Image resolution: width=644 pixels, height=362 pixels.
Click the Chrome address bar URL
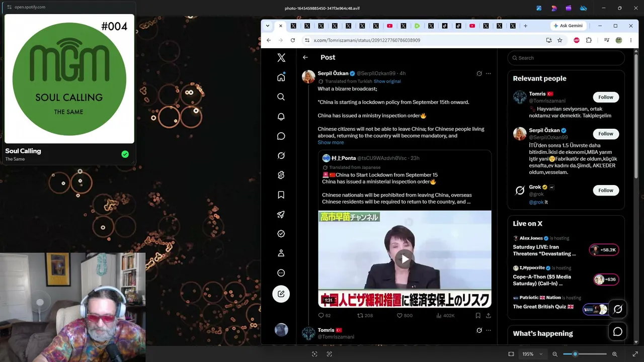367,40
